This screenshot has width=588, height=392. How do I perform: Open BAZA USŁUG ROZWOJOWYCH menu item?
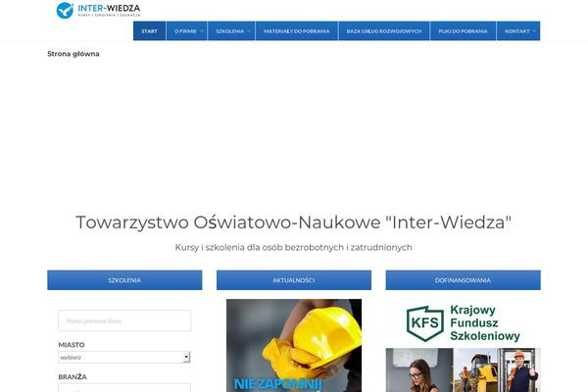pos(384,31)
